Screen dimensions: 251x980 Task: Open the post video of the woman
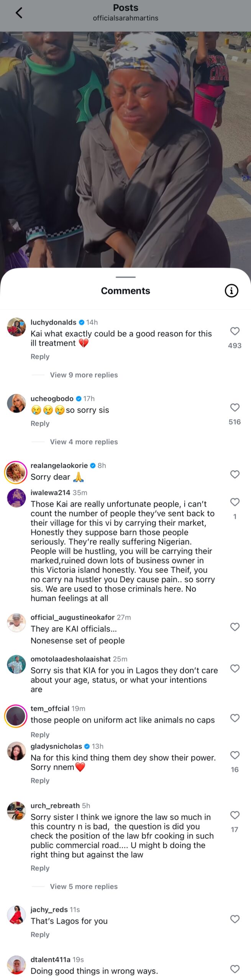click(125, 149)
